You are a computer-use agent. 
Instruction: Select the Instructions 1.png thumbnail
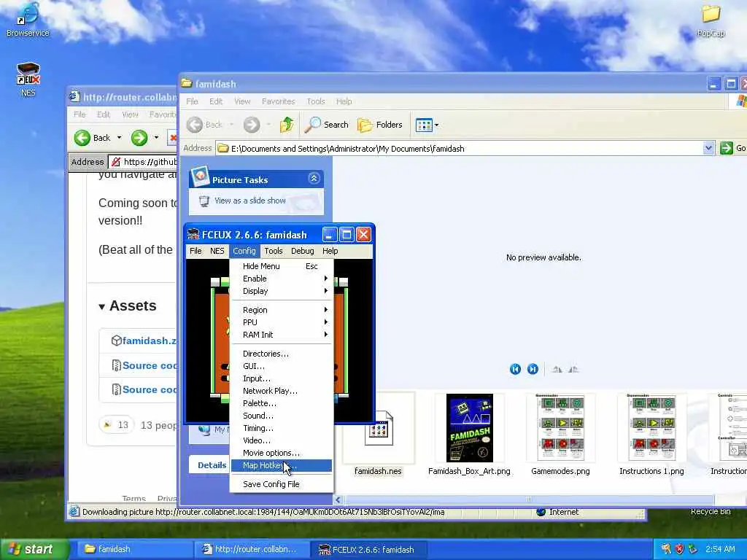pos(651,427)
